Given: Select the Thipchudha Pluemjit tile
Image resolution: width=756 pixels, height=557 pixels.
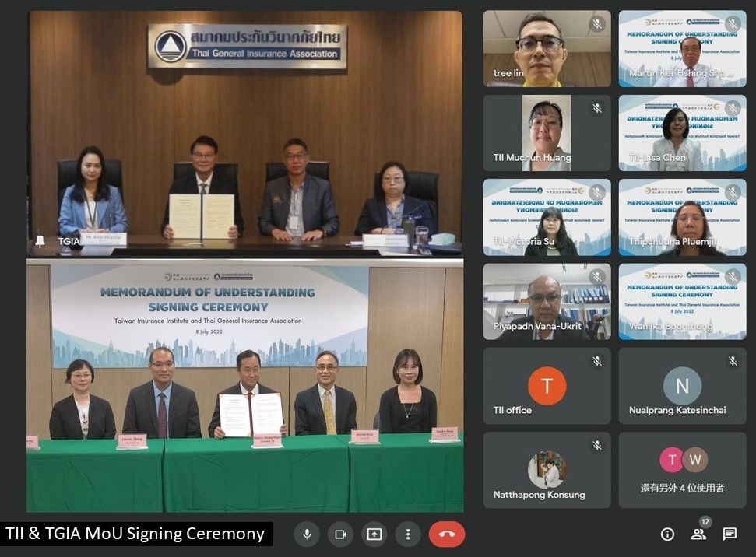Looking at the screenshot, I should pyautogui.click(x=682, y=217).
